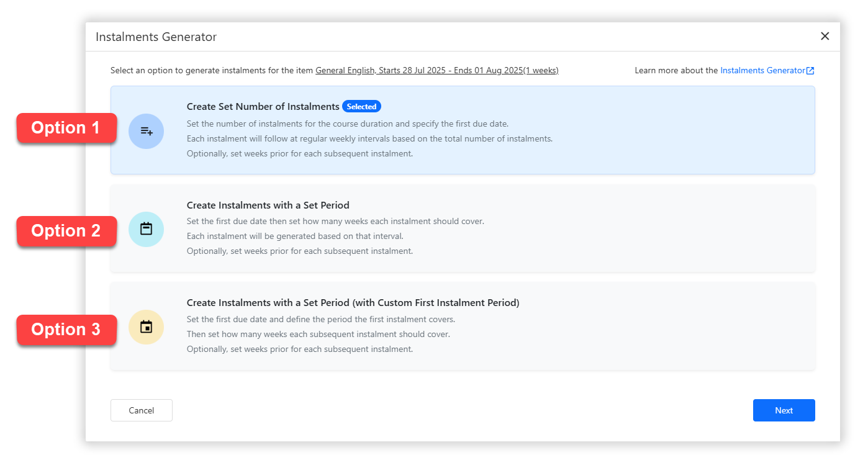This screenshot has width=868, height=473.
Task: Click the red "Option 1" label
Action: tap(66, 128)
